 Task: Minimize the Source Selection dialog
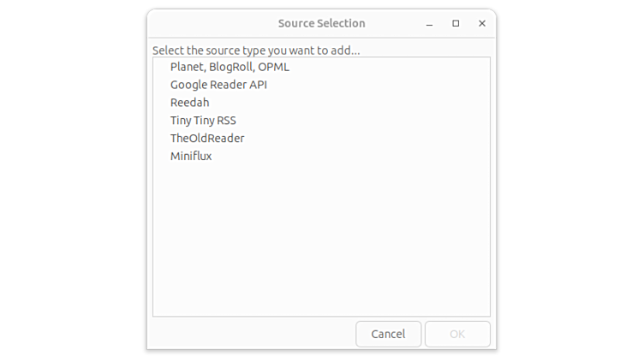click(x=429, y=24)
